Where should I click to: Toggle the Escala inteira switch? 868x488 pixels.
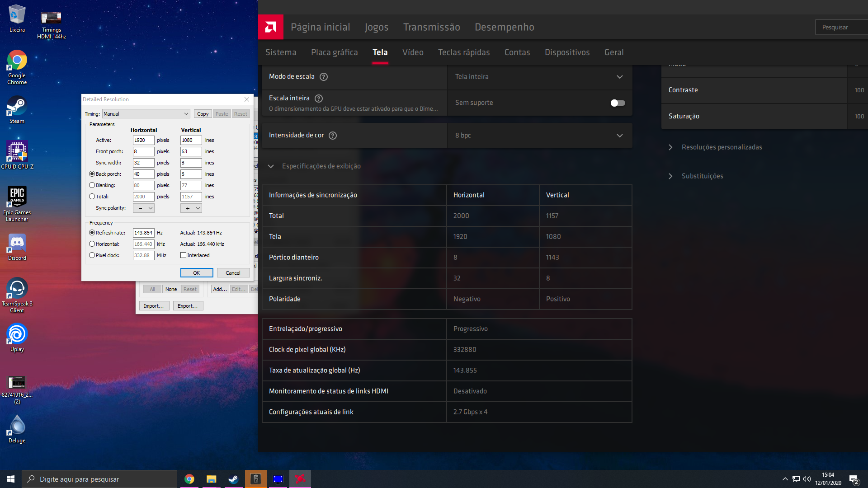pyautogui.click(x=618, y=103)
